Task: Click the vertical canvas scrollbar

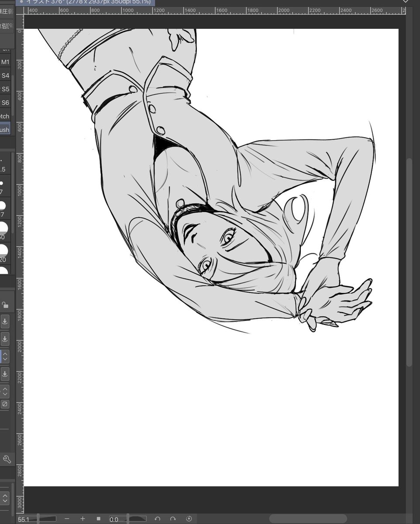Action: 409,262
